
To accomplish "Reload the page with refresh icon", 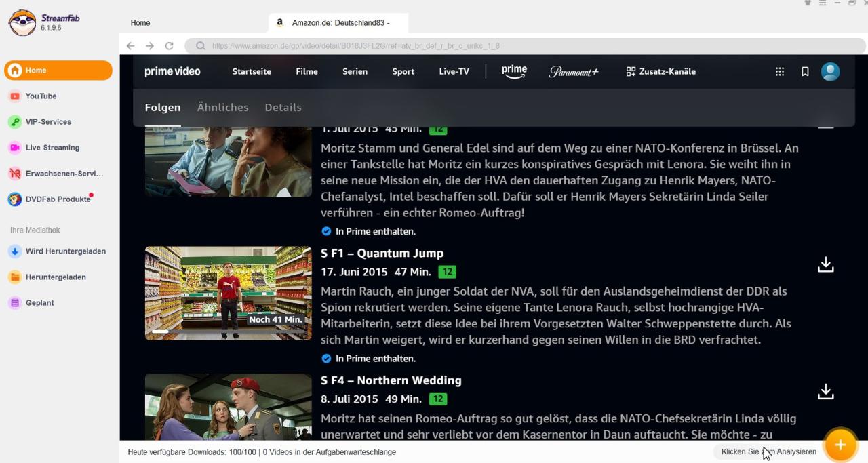I will (x=170, y=46).
